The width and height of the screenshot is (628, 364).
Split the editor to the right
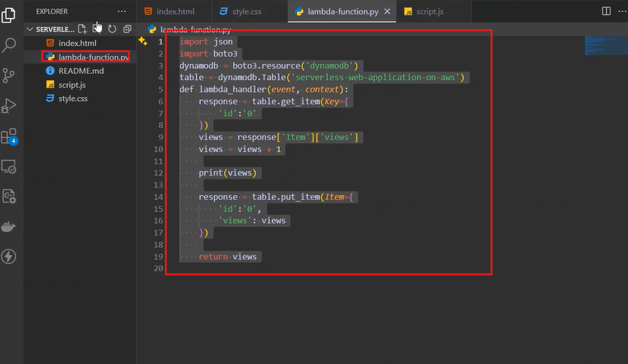(606, 11)
